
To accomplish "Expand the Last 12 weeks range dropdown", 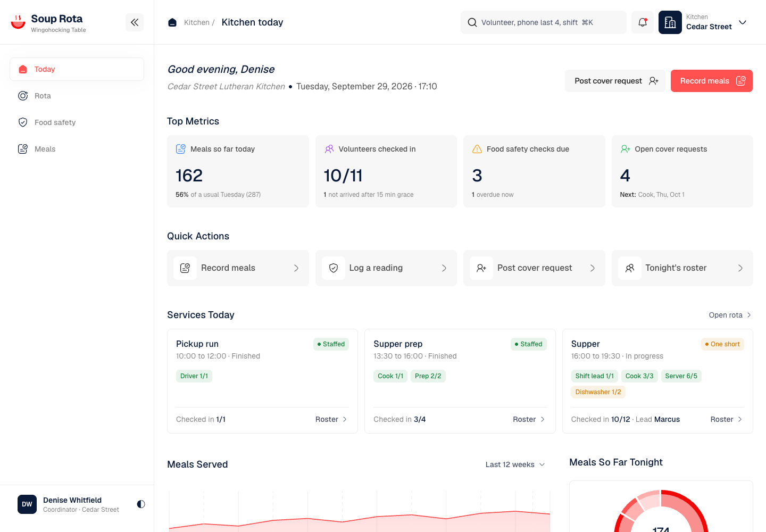I will pyautogui.click(x=515, y=464).
